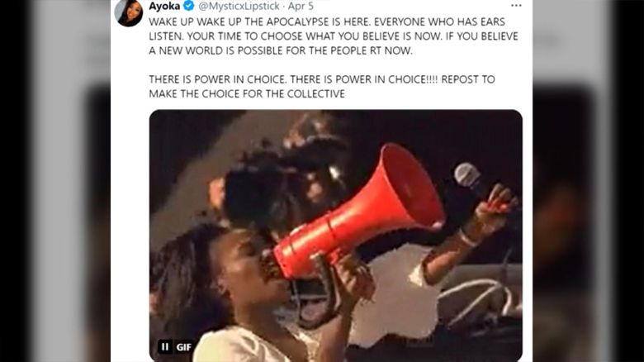The height and width of the screenshot is (362, 644).
Task: Pause the GIF using the pause button
Action: tap(164, 347)
